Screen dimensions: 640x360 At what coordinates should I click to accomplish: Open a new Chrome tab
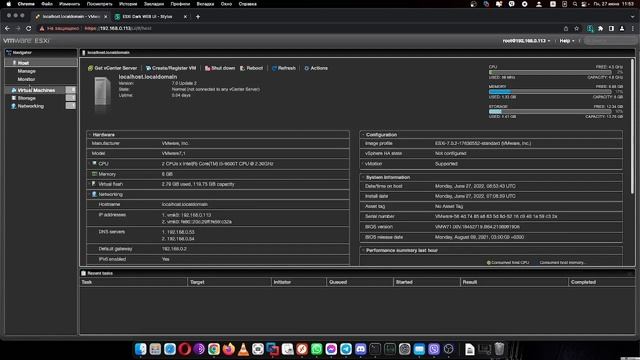click(198, 17)
